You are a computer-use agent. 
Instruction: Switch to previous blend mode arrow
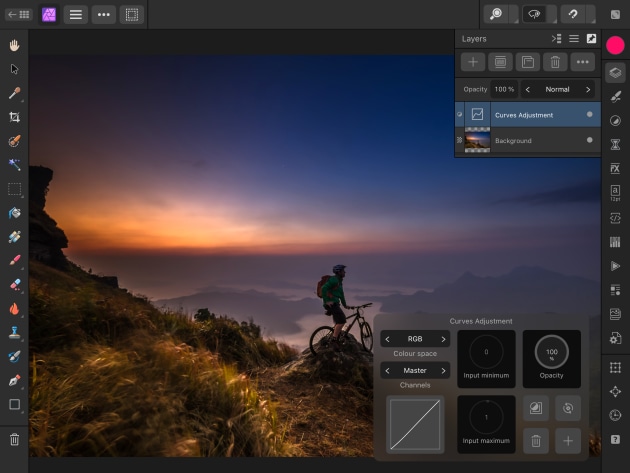[528, 90]
